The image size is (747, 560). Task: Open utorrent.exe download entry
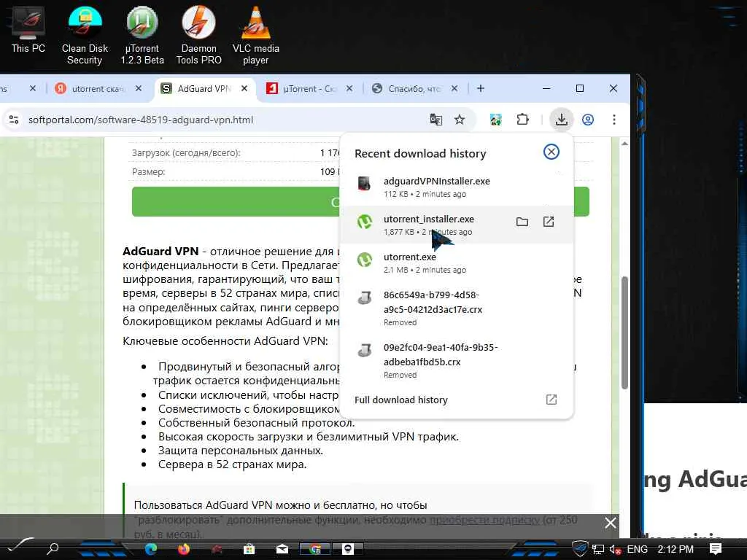coord(457,262)
